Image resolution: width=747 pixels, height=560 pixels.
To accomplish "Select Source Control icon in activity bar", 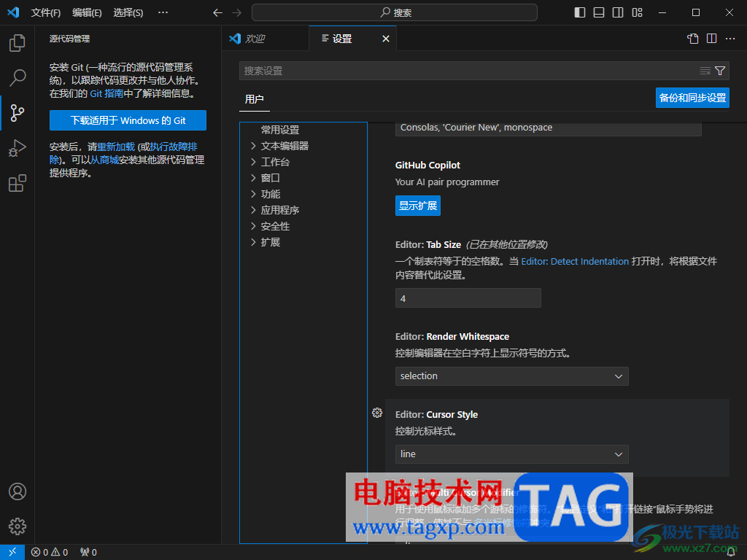I will (18, 113).
